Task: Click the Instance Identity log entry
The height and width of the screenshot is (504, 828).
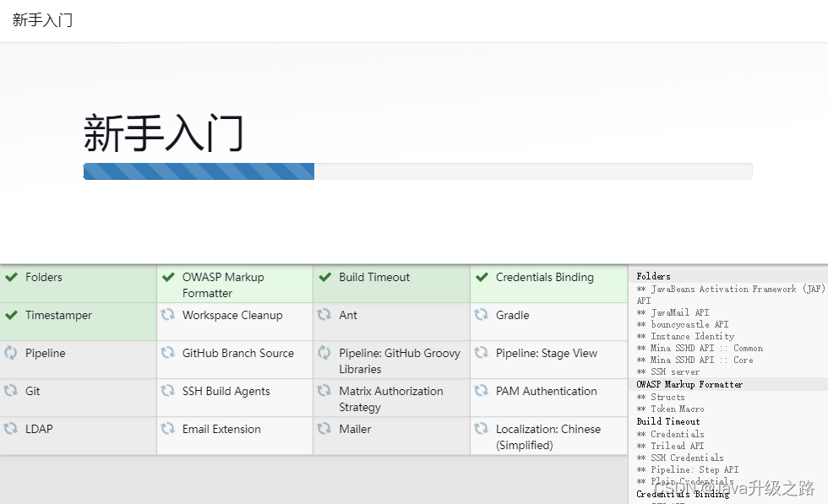Action: tap(685, 336)
